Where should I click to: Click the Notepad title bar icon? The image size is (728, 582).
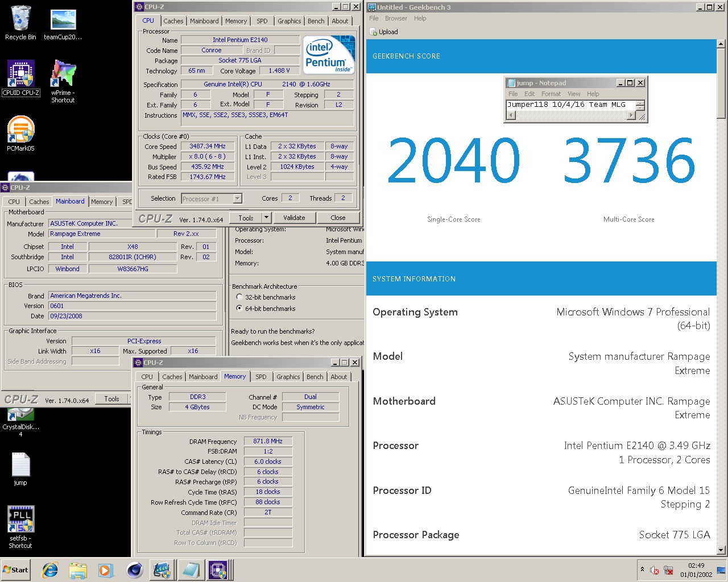(511, 83)
